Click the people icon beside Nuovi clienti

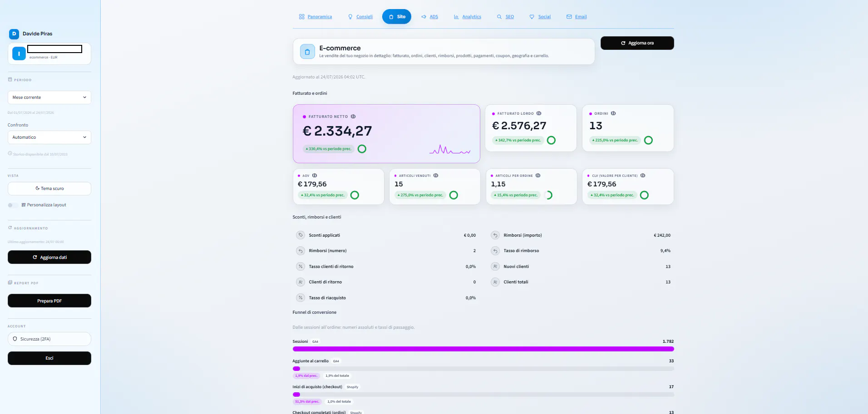click(495, 267)
